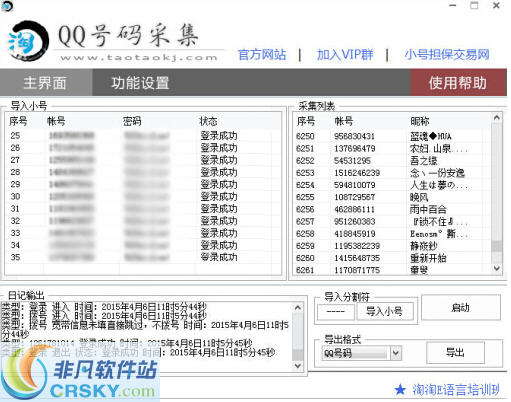Click the 状态 column header
The image size is (511, 402).
(x=208, y=121)
